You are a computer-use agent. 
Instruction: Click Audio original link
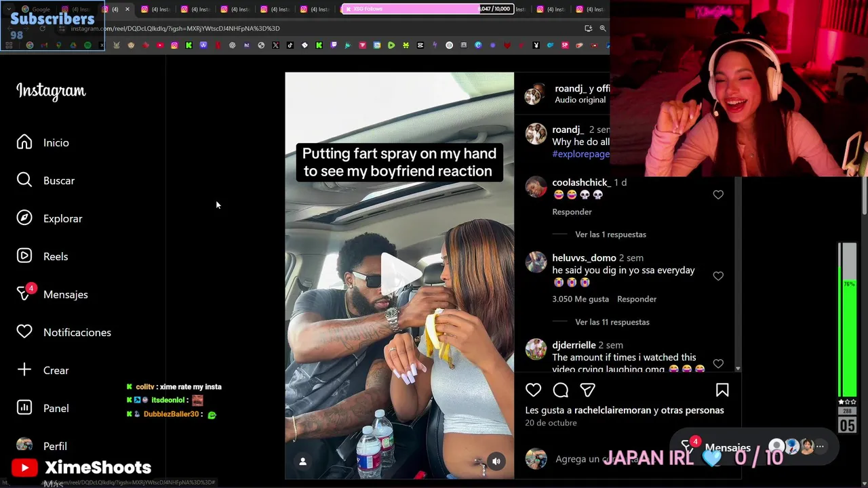pos(580,100)
